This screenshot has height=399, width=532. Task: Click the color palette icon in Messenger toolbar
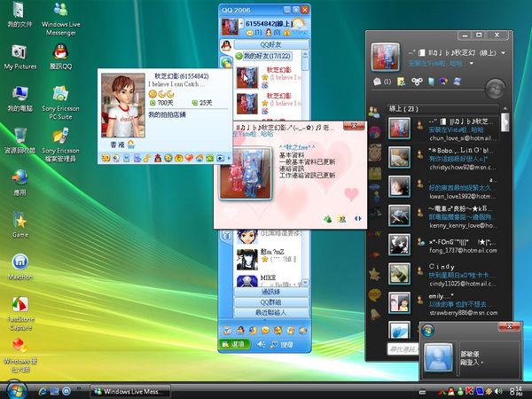pyautogui.click(x=443, y=82)
